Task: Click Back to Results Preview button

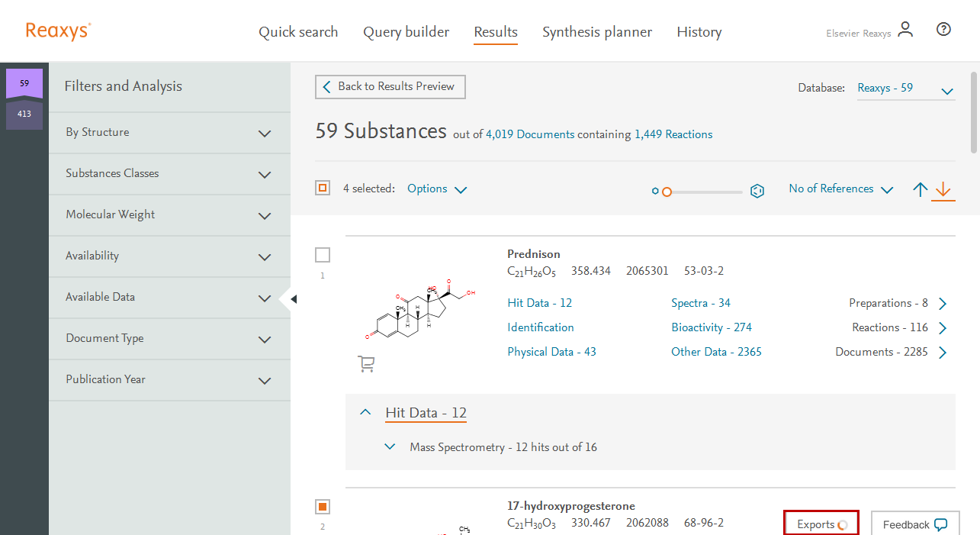Action: pyautogui.click(x=390, y=87)
